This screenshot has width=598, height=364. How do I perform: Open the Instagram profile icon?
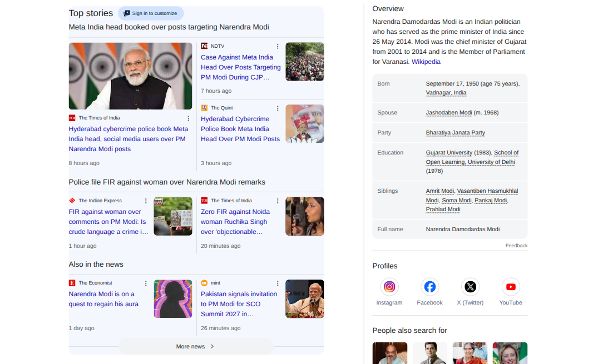(389, 287)
